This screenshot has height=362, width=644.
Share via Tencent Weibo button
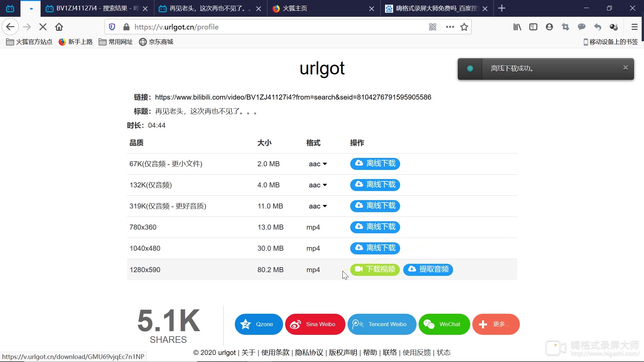382,324
